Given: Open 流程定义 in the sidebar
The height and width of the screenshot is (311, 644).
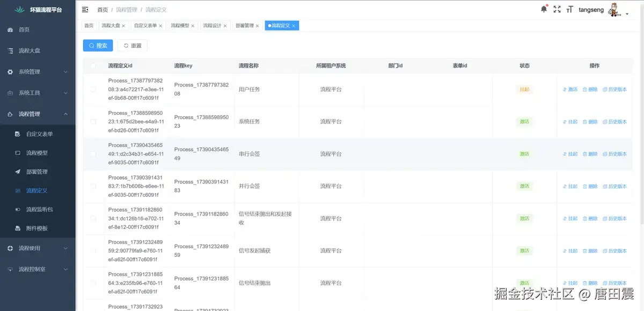Looking at the screenshot, I should click(38, 190).
